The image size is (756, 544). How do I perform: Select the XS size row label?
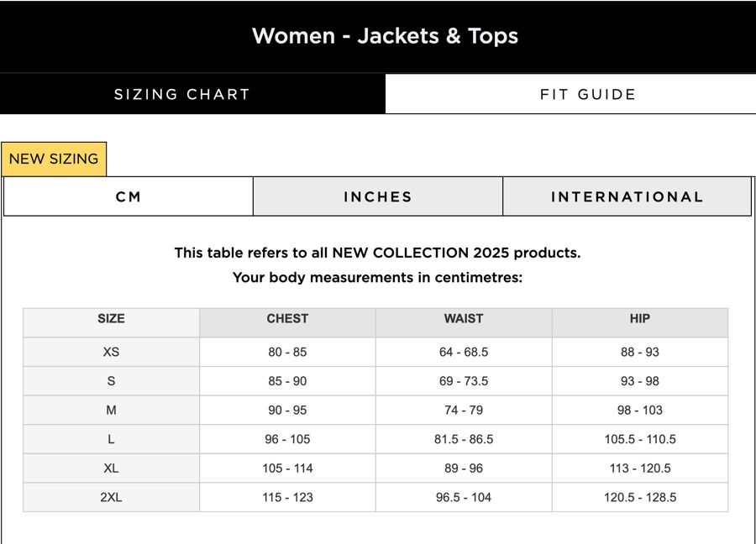click(x=111, y=353)
